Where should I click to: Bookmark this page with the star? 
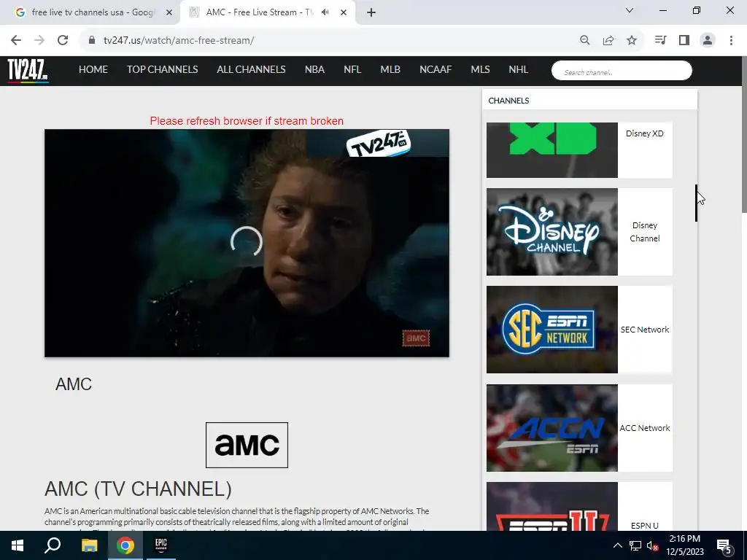632,41
